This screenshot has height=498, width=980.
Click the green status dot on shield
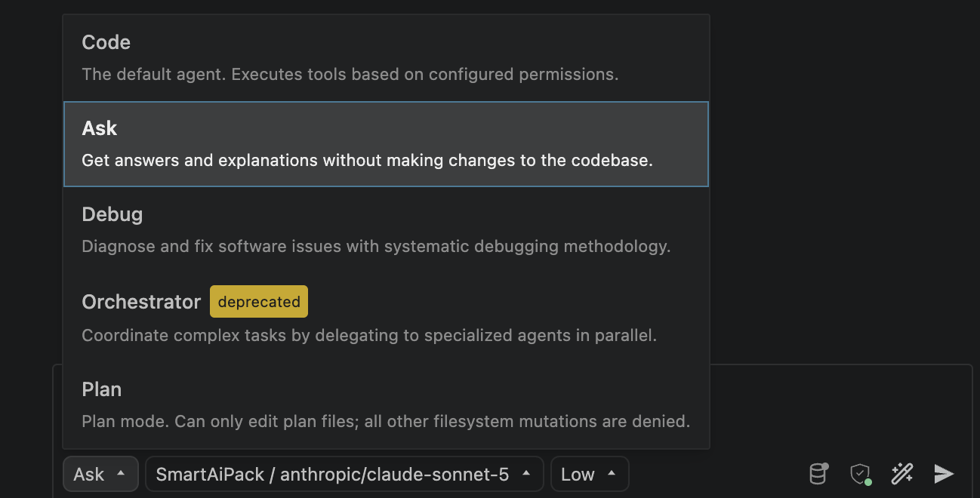point(868,481)
